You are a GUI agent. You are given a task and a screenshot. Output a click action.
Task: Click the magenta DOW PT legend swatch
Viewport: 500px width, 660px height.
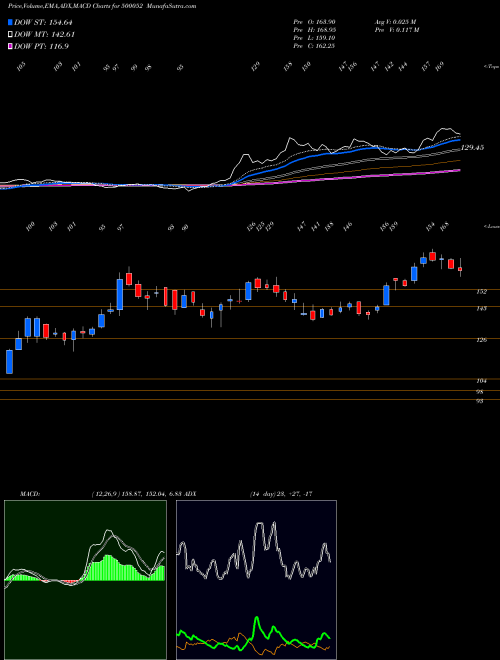pos(11,46)
